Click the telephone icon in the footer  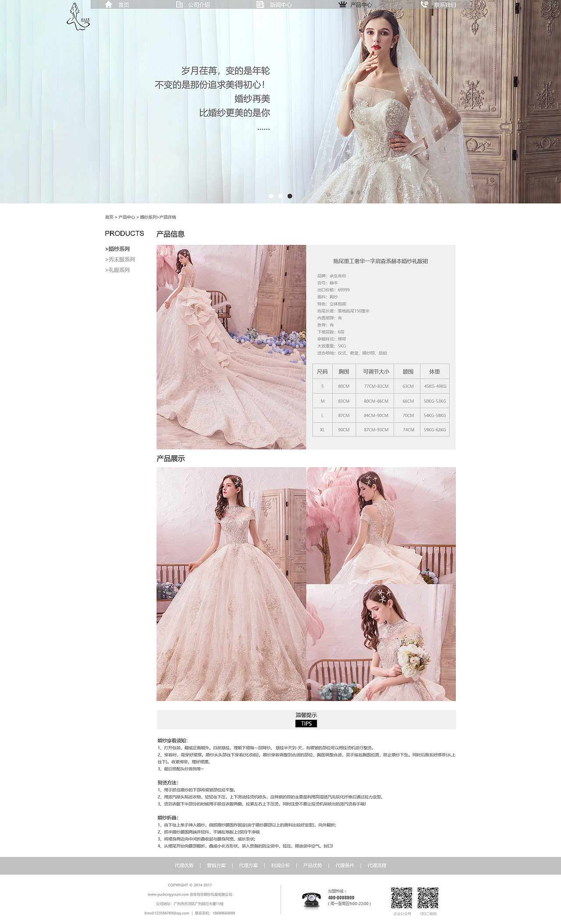pyautogui.click(x=311, y=900)
